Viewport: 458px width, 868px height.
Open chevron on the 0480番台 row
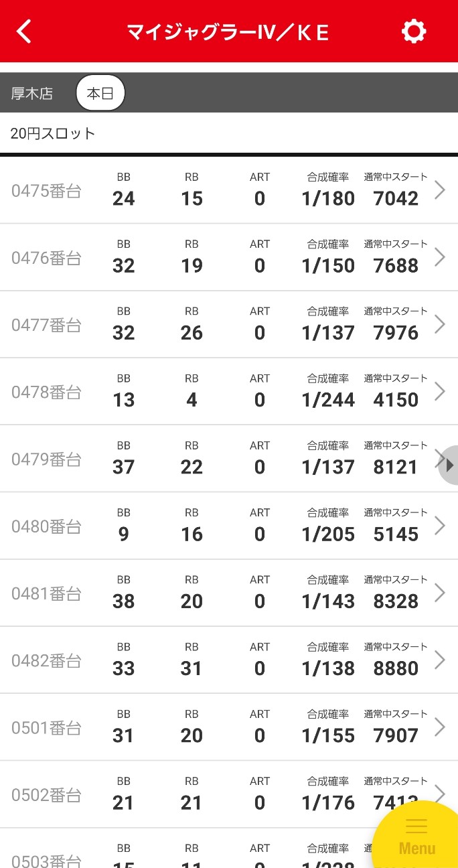pos(440,526)
